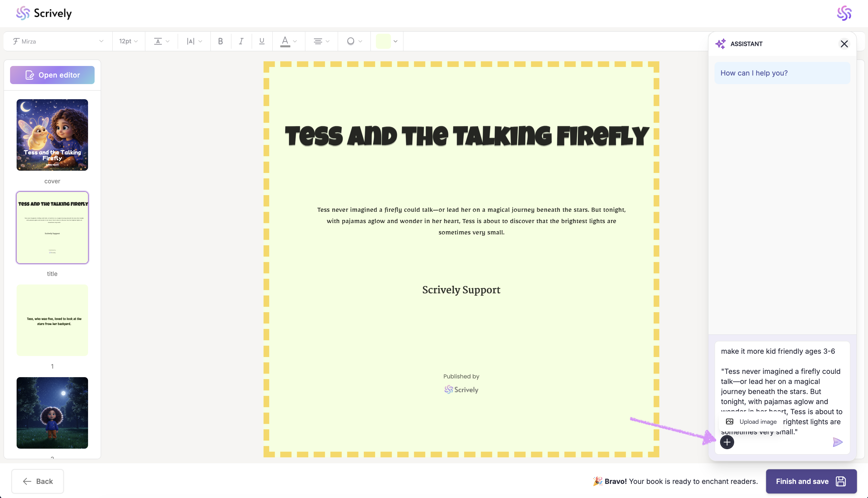868x498 pixels.
Task: Click the circle shape tool icon
Action: point(351,41)
